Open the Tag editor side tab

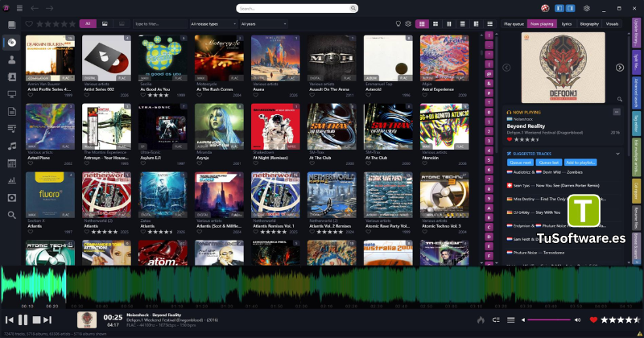[636, 124]
